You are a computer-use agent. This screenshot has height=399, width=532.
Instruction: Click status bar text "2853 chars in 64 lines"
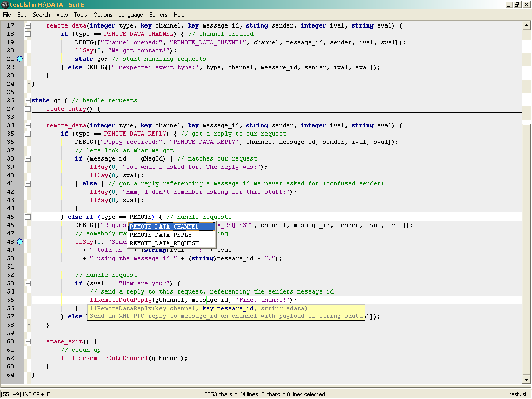(233, 394)
